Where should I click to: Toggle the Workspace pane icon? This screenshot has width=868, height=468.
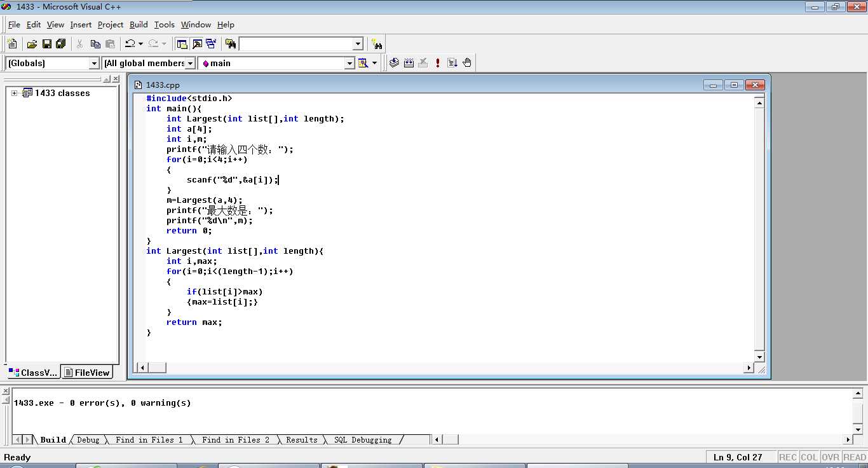182,44
